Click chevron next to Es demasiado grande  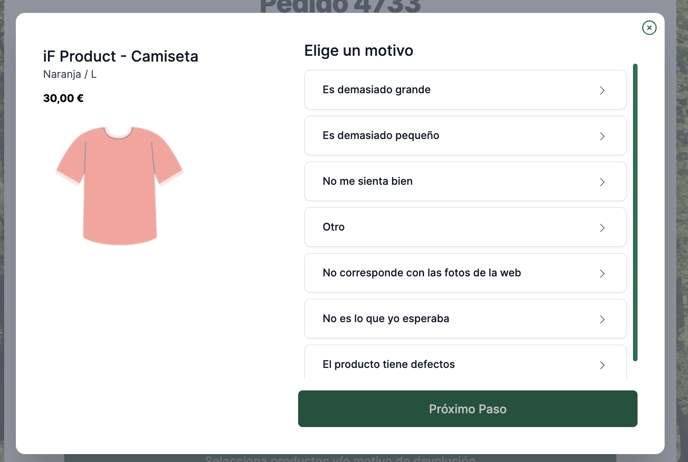pyautogui.click(x=602, y=90)
